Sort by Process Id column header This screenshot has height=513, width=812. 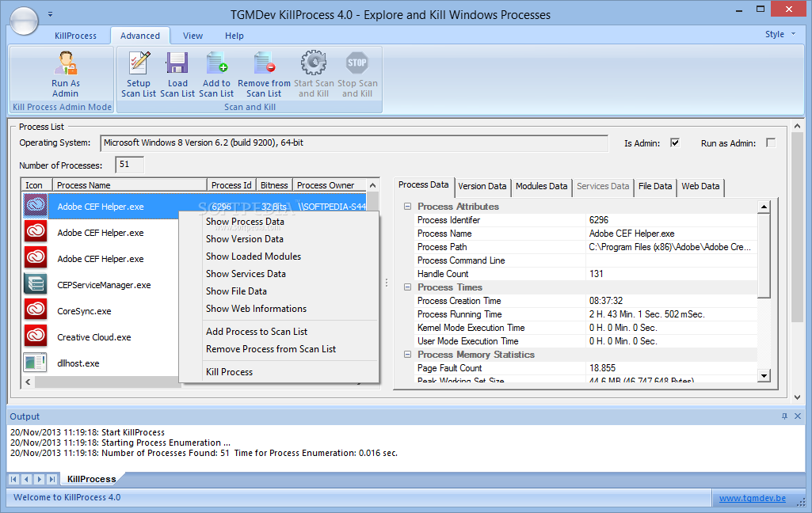(231, 184)
